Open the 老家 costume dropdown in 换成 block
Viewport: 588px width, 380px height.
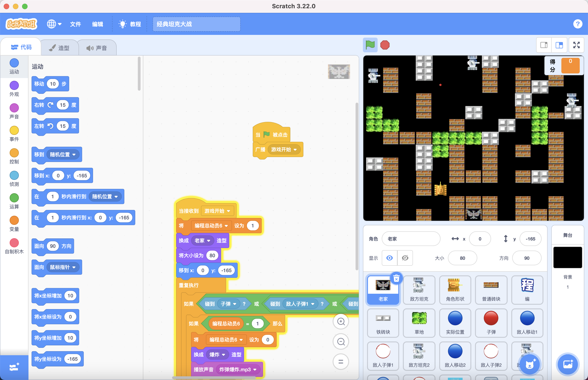(x=202, y=240)
